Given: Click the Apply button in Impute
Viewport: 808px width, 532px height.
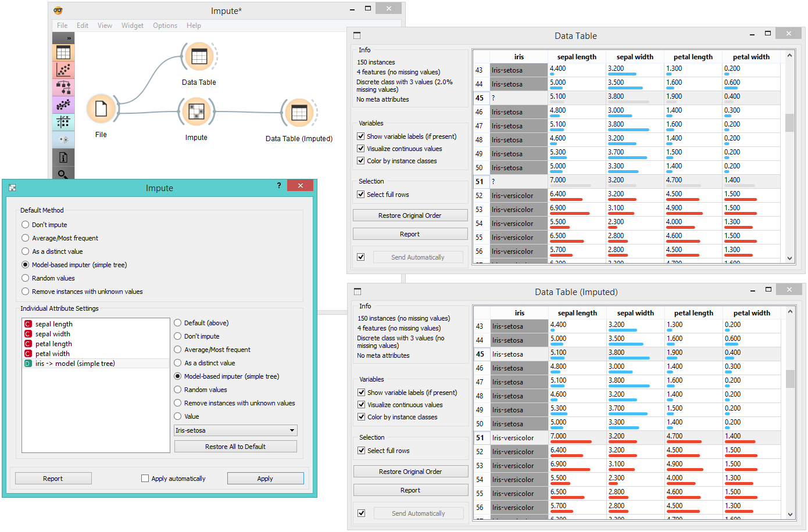Looking at the screenshot, I should pos(265,479).
